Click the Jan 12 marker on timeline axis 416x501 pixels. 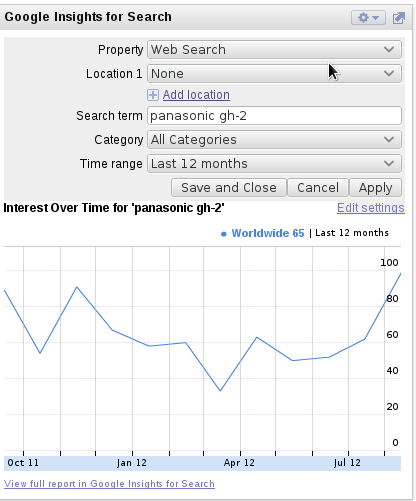click(x=132, y=463)
